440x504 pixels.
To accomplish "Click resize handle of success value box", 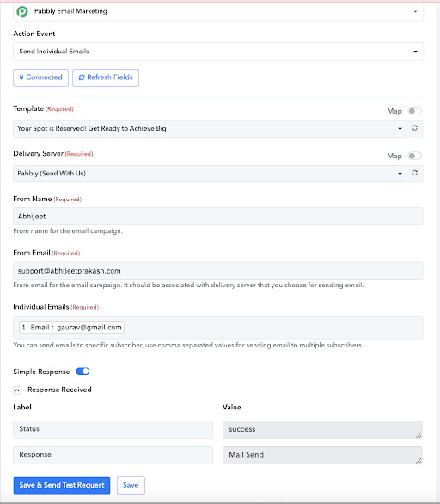I will tap(419, 435).
